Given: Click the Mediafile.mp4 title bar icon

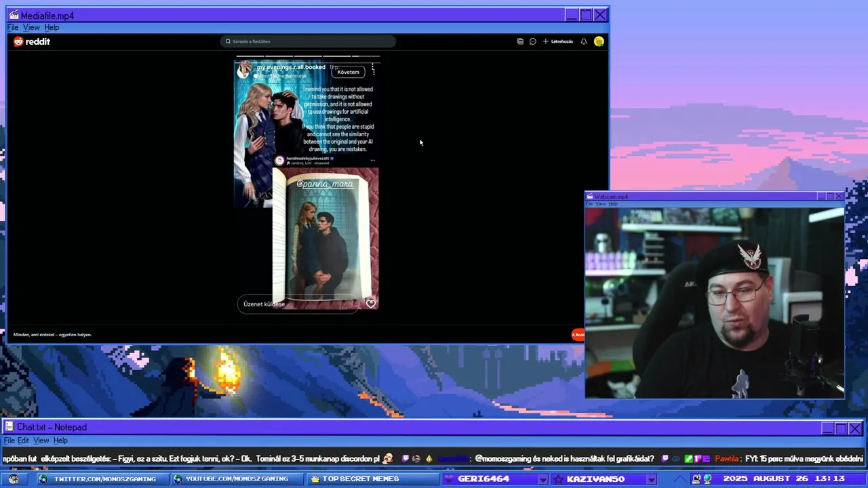Looking at the screenshot, I should 14,15.
